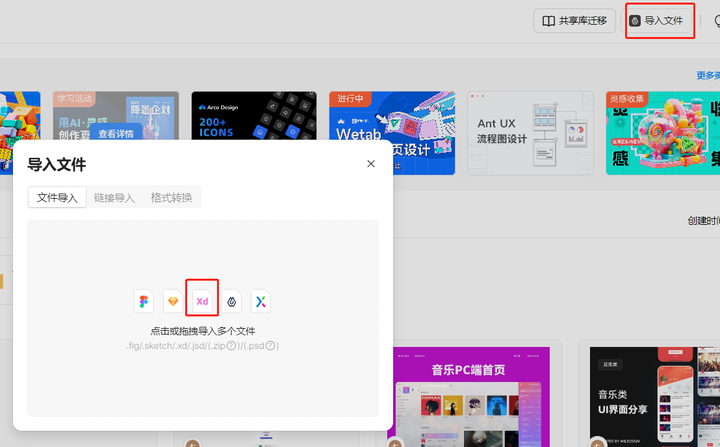720x447 pixels.
Task: Click the JSD droplet file icon
Action: pyautogui.click(x=231, y=301)
